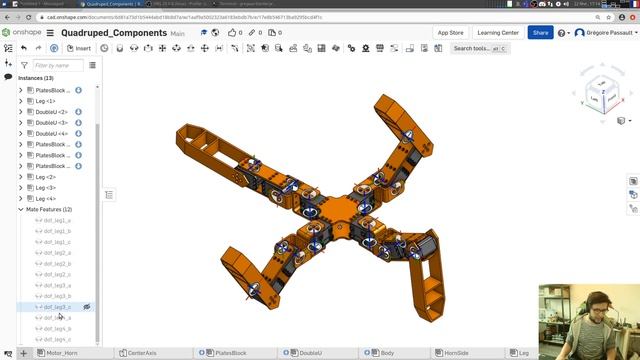
Task: Click the like thumbs-up icon in header
Action: 232,33
